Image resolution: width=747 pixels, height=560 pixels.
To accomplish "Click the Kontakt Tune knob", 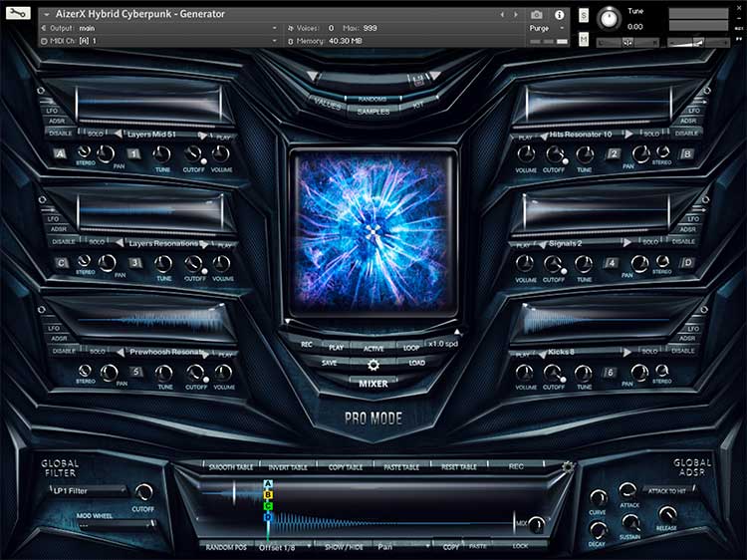I will point(609,18).
